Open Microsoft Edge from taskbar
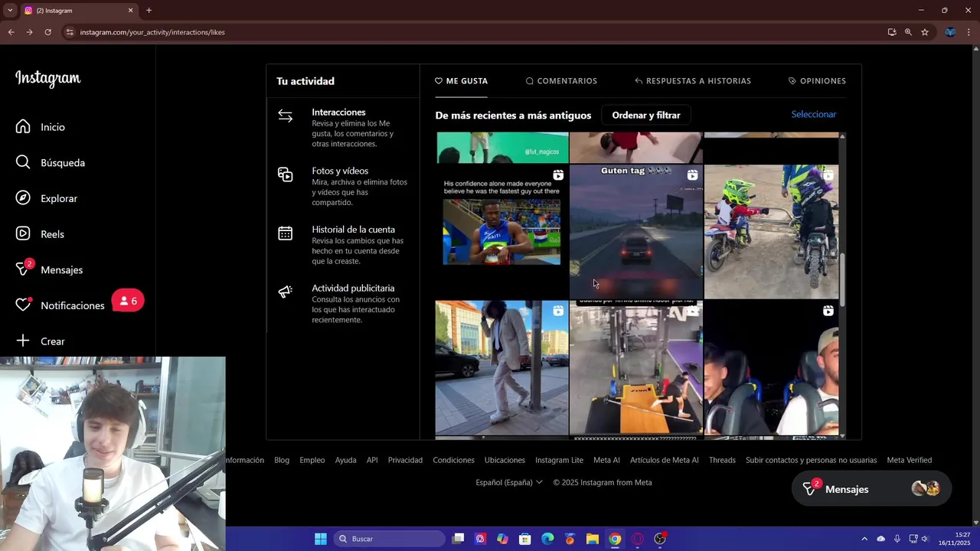This screenshot has width=980, height=551. pos(547,539)
